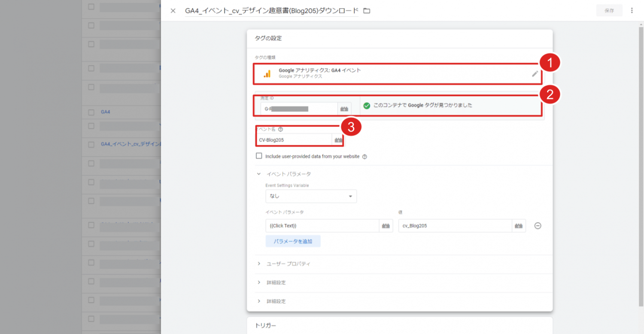Click the このコンテナで Google タグが見つかりました message
Viewport: 644px width, 334px height.
423,105
